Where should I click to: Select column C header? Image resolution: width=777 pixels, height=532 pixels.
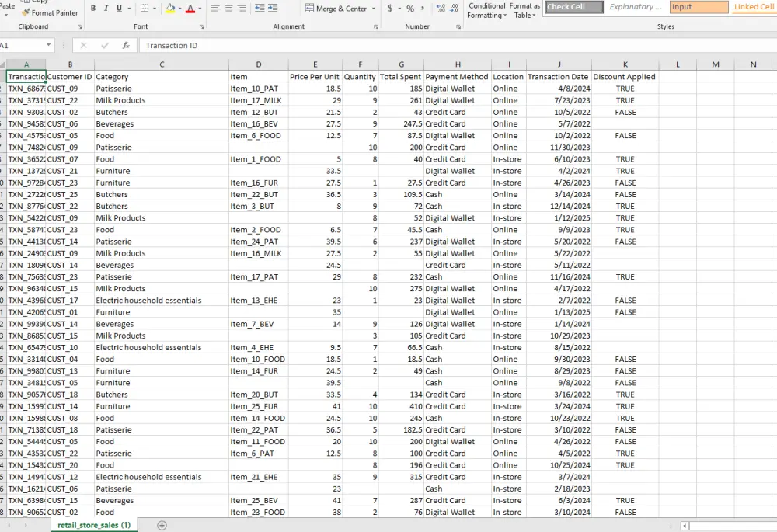pos(162,64)
